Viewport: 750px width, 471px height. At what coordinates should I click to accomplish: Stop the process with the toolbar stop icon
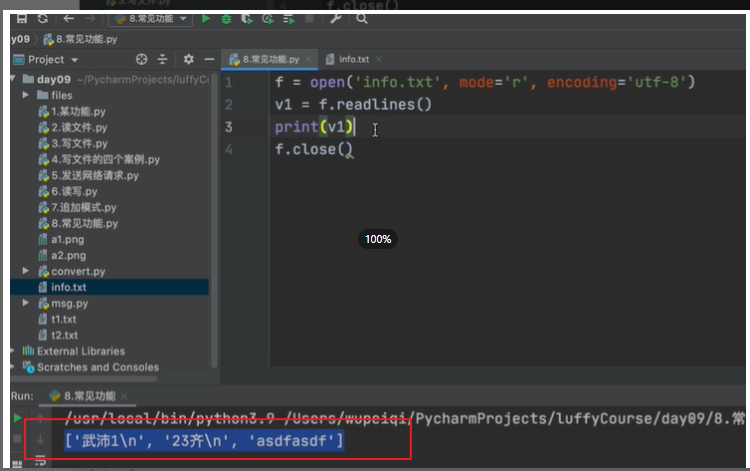pyautogui.click(x=309, y=19)
